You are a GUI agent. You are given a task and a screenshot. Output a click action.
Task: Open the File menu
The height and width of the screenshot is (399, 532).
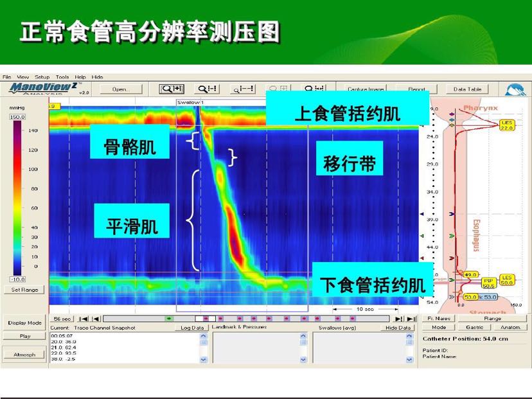coord(7,76)
